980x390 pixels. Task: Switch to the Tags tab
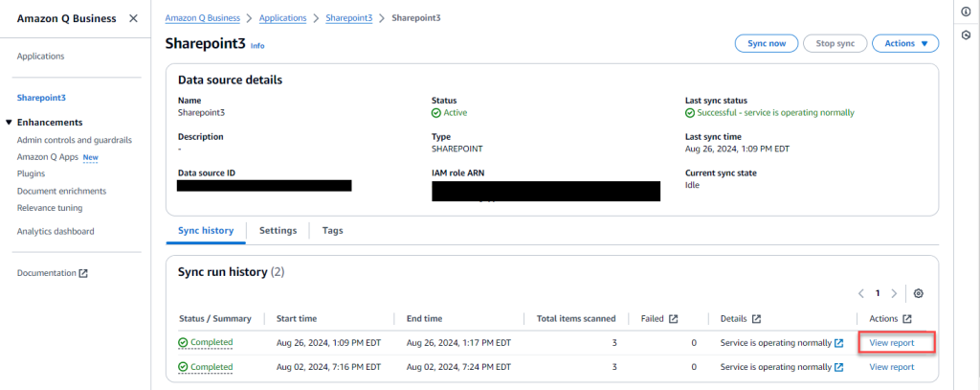332,230
